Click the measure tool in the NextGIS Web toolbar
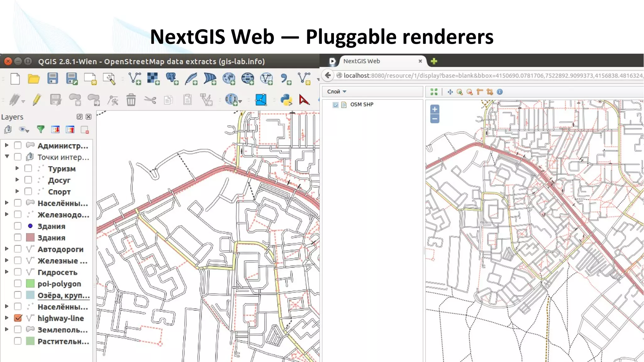The image size is (644, 362). (x=480, y=92)
